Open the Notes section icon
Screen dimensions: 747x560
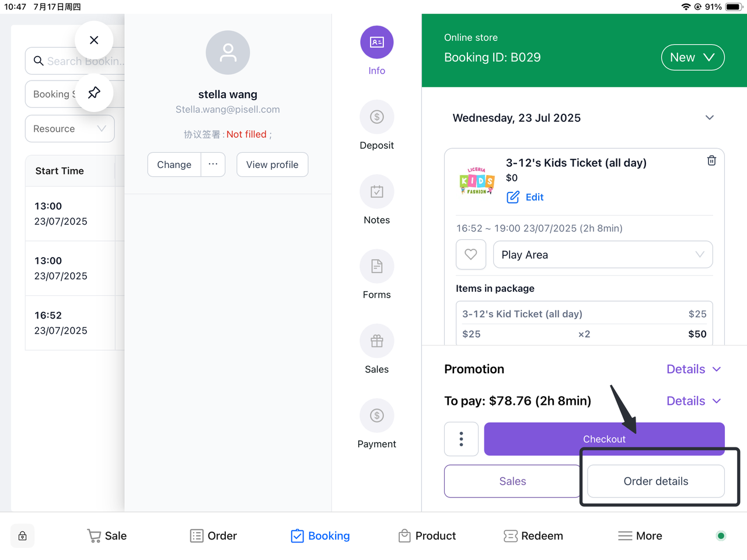tap(376, 192)
